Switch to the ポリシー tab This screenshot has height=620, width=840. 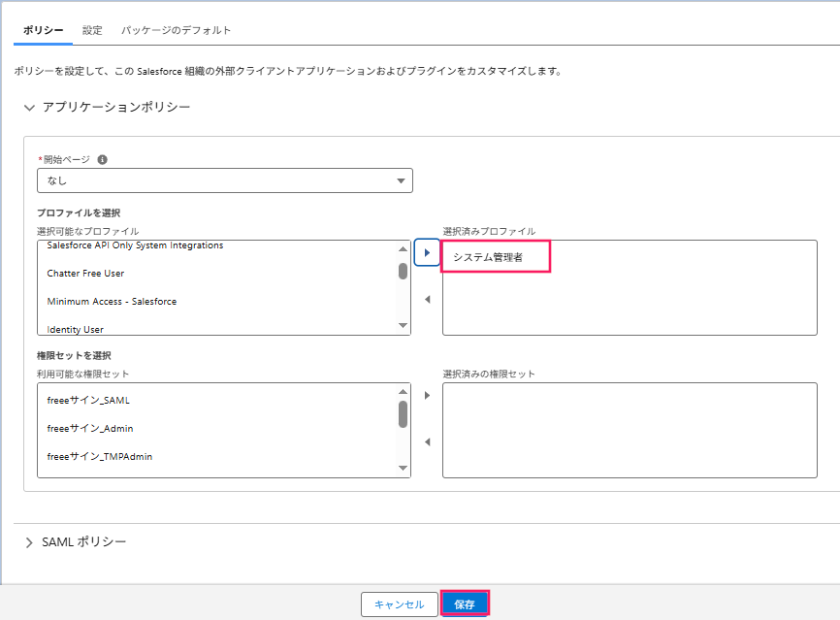coord(43,30)
